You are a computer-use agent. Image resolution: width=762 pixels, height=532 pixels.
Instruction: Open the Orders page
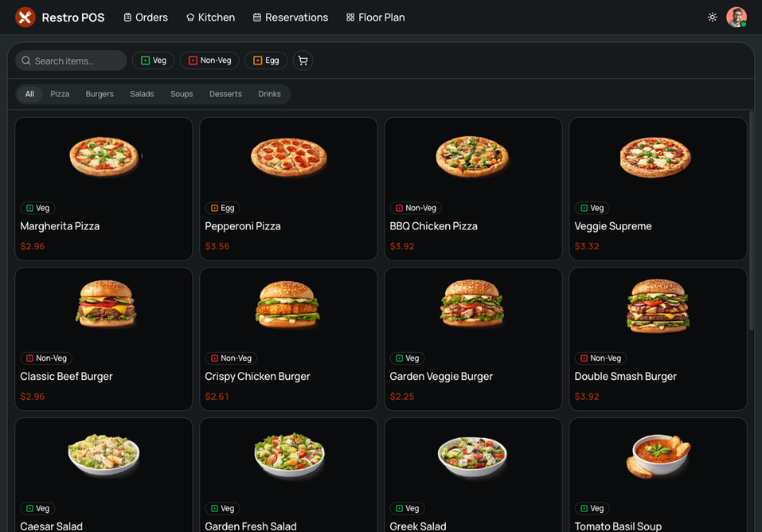click(x=146, y=18)
